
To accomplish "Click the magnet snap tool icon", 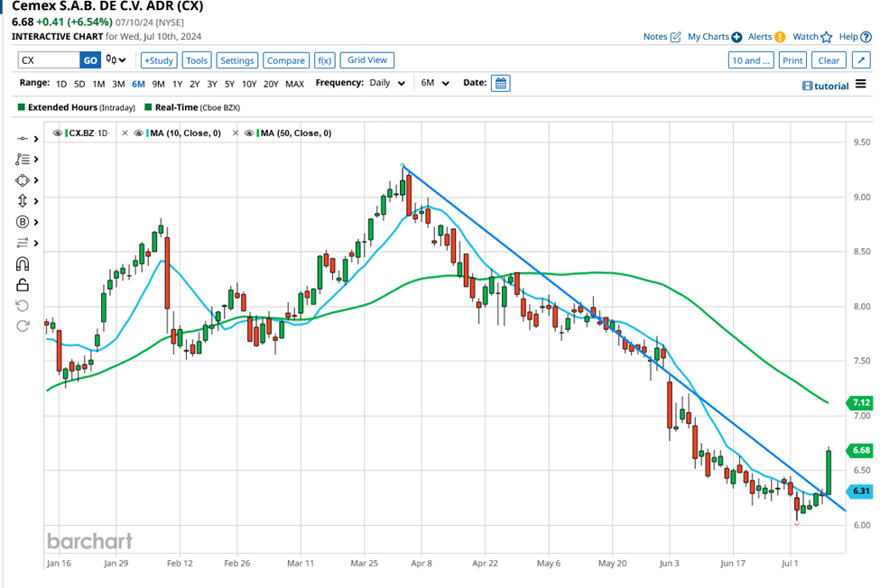I will 23,264.
